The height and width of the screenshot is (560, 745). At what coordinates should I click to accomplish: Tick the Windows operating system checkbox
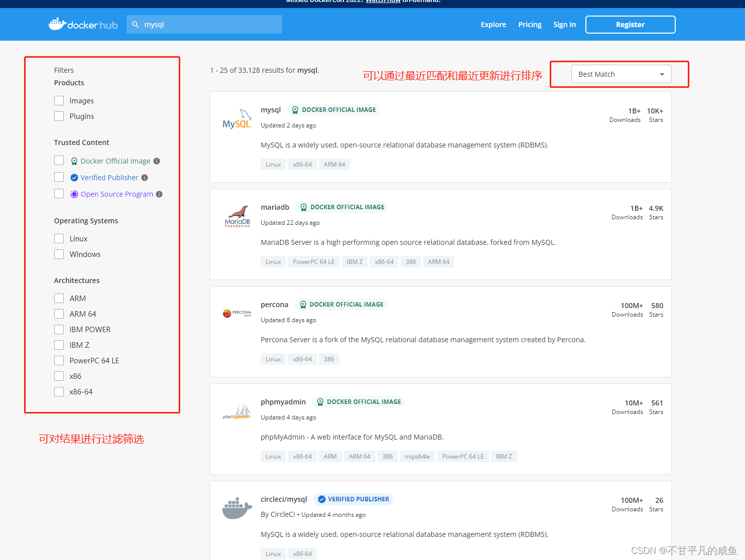pyautogui.click(x=59, y=254)
